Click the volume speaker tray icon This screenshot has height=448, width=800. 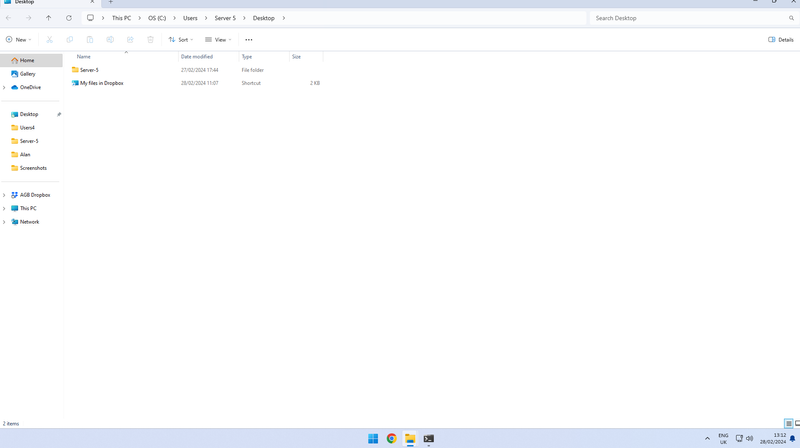749,438
